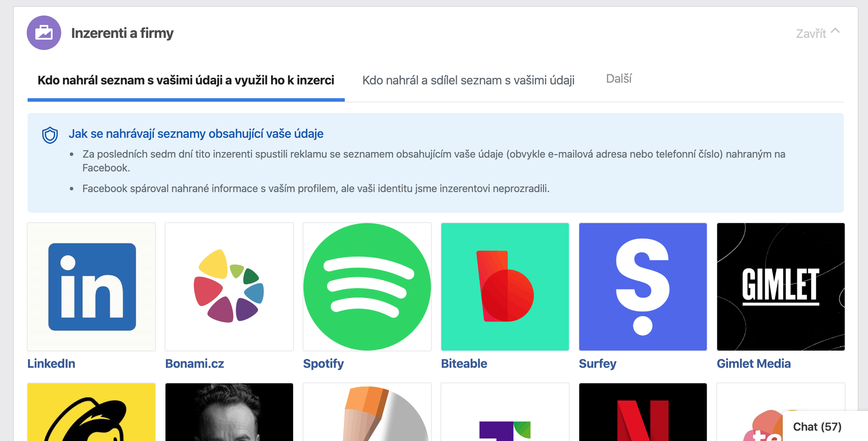This screenshot has height=441, width=868.
Task: Click the yellow Mailchimp monkey logo tile
Action: [x=91, y=412]
